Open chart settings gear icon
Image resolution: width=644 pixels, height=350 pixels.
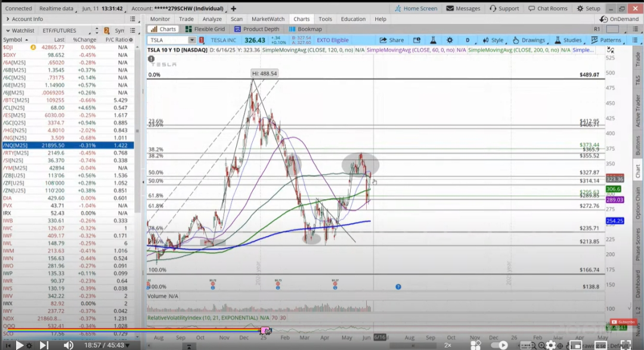pyautogui.click(x=450, y=40)
